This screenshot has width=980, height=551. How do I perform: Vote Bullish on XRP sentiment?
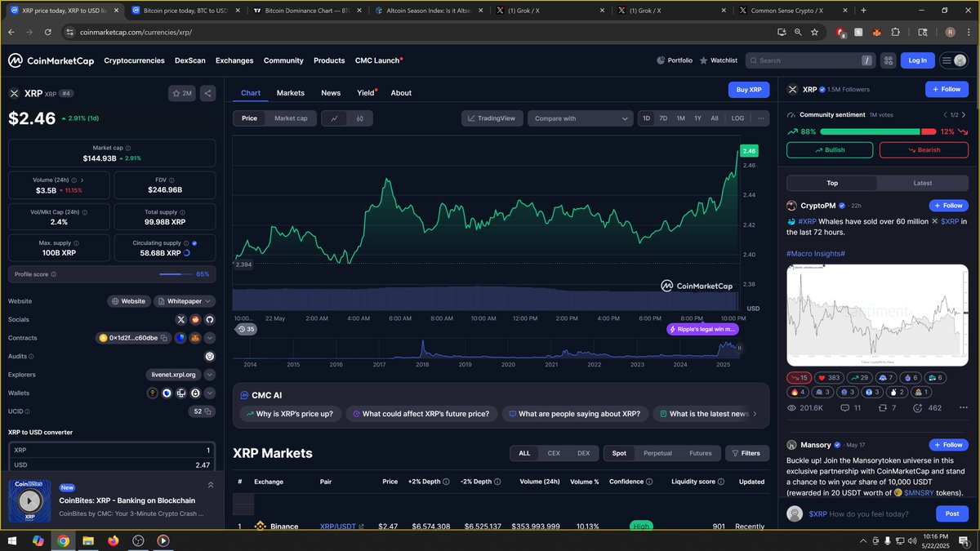coord(830,149)
